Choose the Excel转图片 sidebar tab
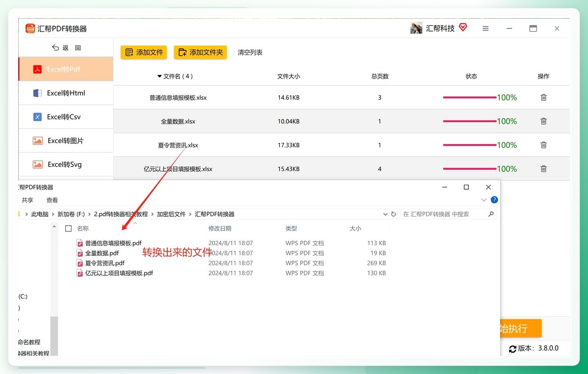 [x=66, y=141]
